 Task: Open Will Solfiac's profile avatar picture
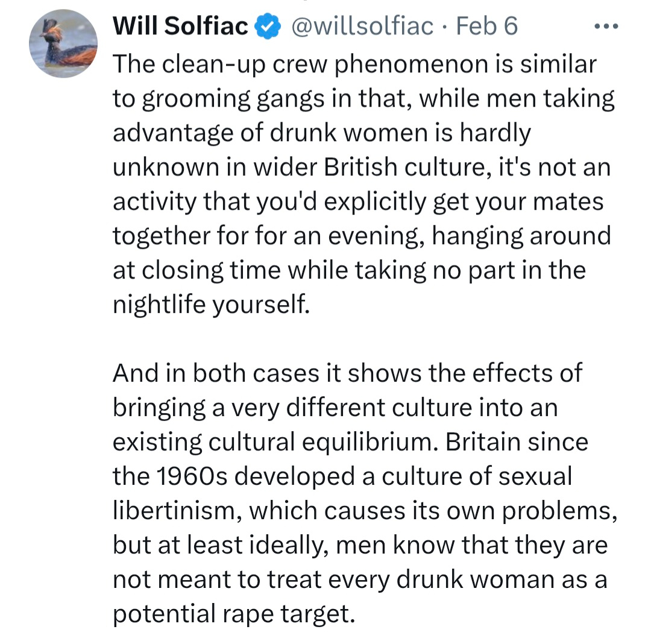(x=63, y=43)
